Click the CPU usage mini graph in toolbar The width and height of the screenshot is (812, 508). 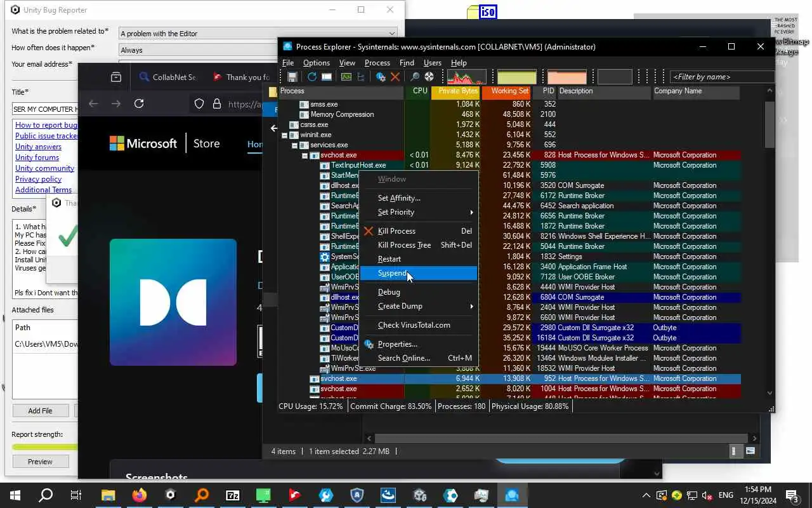(x=467, y=77)
